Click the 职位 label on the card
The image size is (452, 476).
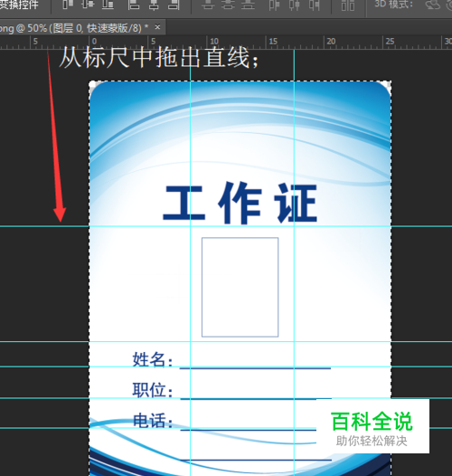pyautogui.click(x=153, y=390)
